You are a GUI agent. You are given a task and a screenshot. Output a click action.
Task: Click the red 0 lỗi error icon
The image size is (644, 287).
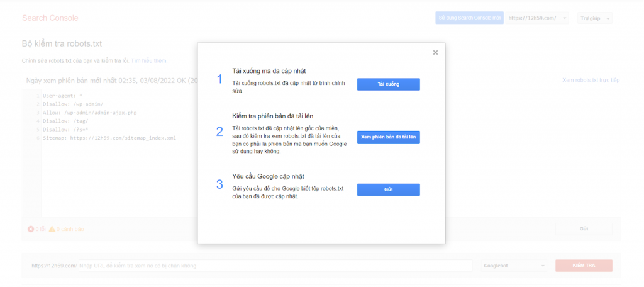(x=31, y=229)
